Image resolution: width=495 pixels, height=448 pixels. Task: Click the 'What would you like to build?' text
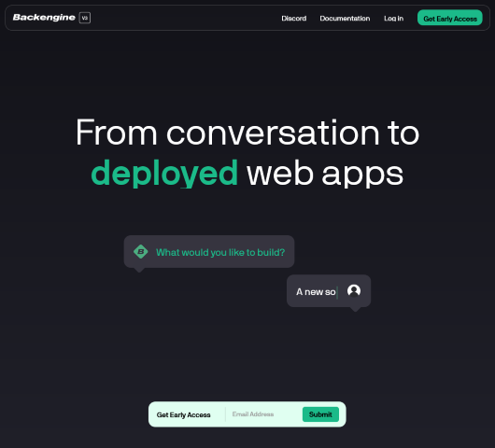(x=220, y=252)
